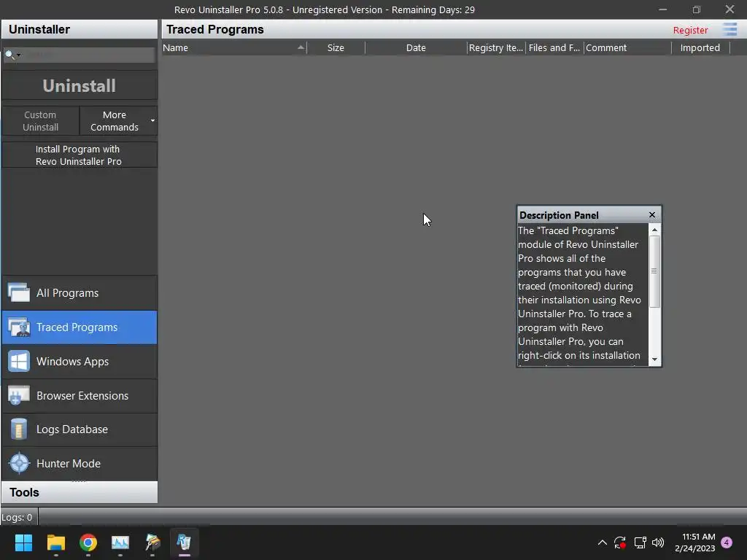Sort by the Size column header
Viewport: 747px width, 560px height.
[336, 47]
